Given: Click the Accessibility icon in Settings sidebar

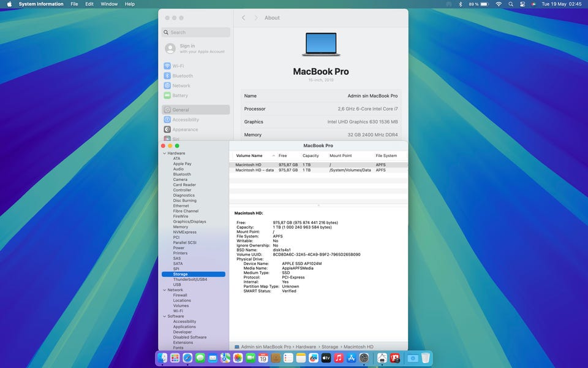Looking at the screenshot, I should [167, 120].
